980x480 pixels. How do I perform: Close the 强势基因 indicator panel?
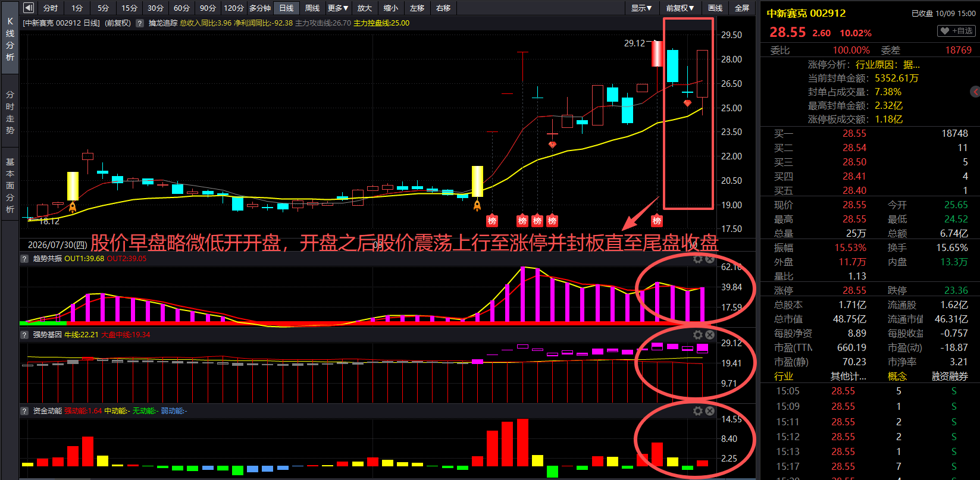710,335
